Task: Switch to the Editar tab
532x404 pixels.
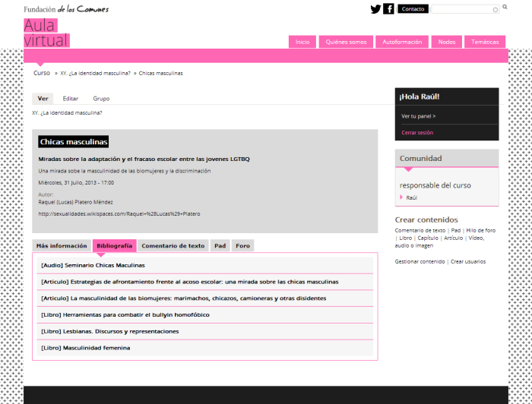Action: pos(70,98)
